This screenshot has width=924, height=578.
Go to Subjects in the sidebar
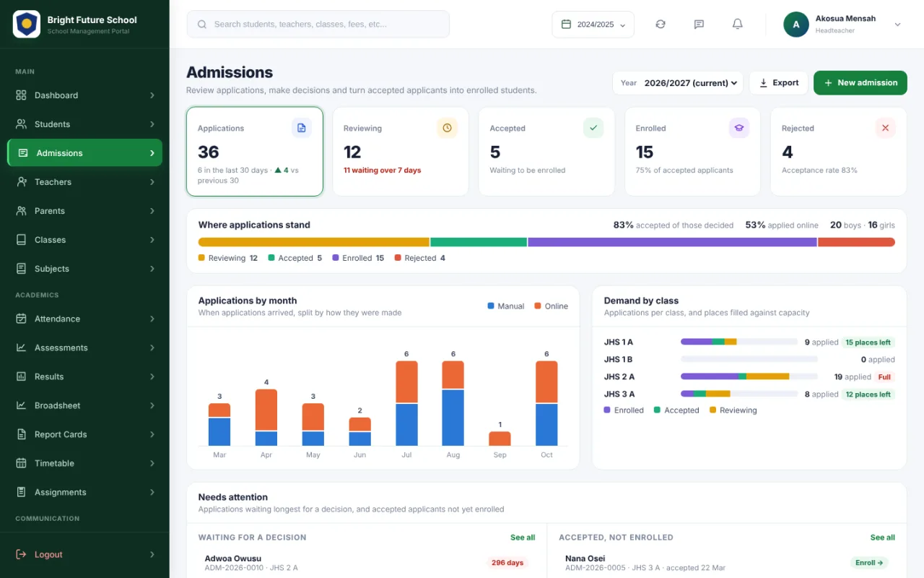pyautogui.click(x=84, y=269)
